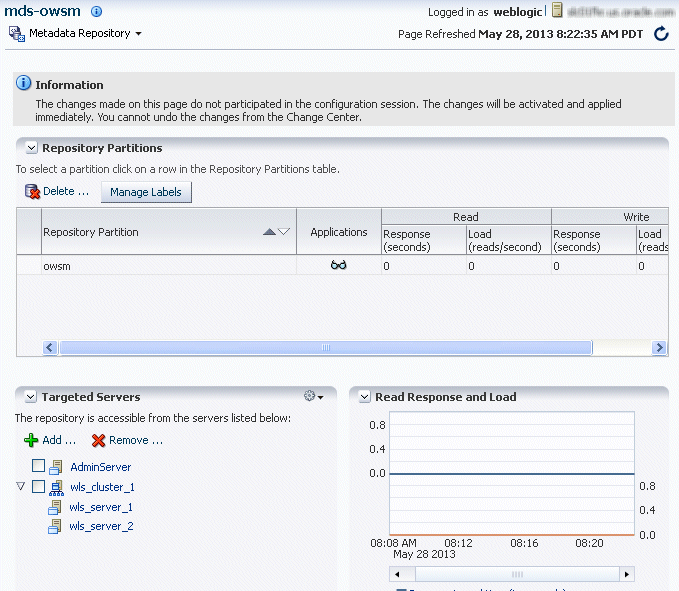Viewport: 679px width, 591px height.
Task: Click Remove targeted server button
Action: (127, 440)
